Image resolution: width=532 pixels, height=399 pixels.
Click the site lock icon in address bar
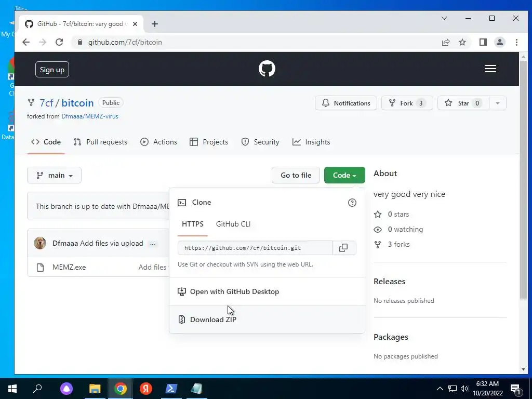click(x=80, y=42)
